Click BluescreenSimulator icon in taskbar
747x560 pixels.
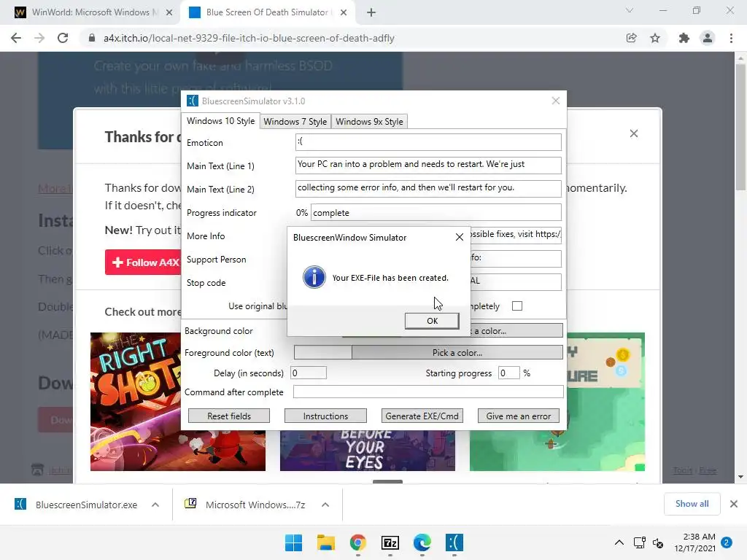pyautogui.click(x=454, y=542)
